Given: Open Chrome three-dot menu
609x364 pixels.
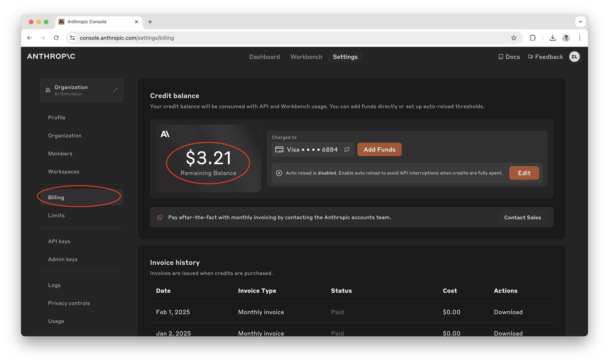Looking at the screenshot, I should (580, 38).
